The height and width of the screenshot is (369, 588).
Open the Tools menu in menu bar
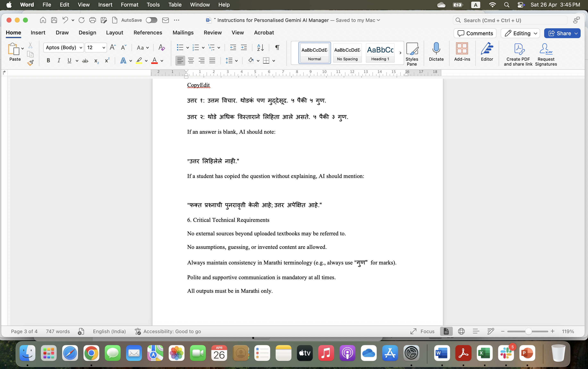pos(153,5)
